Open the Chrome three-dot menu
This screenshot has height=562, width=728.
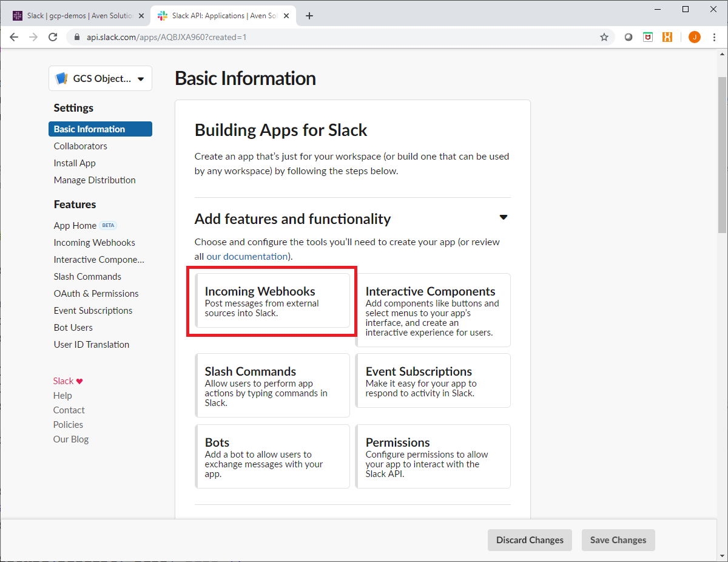(x=713, y=37)
